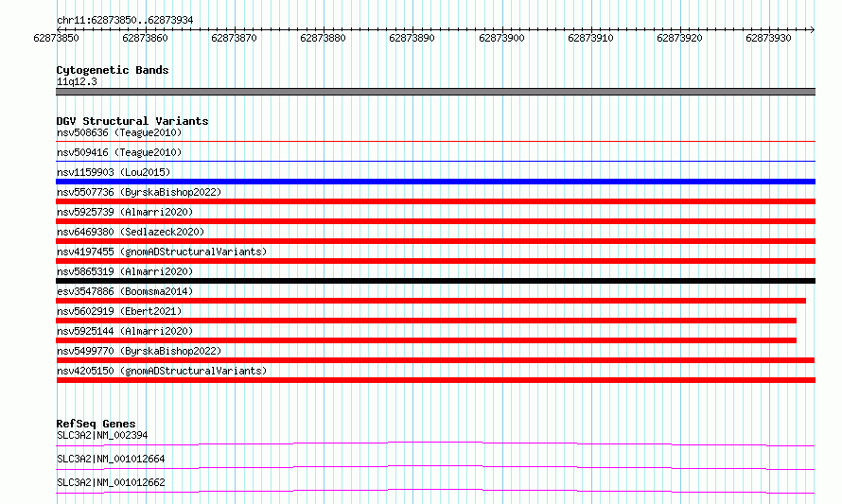
Task: Click ruler position 62873870
Action: pyautogui.click(x=234, y=38)
